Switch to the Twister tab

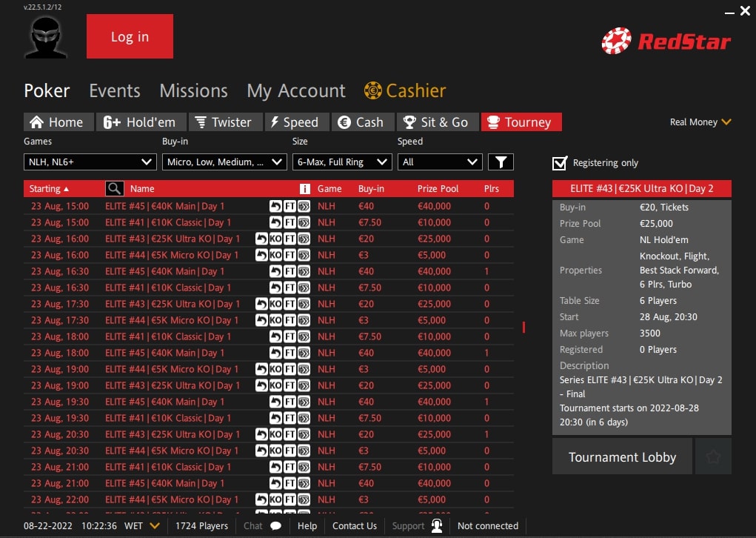[225, 122]
